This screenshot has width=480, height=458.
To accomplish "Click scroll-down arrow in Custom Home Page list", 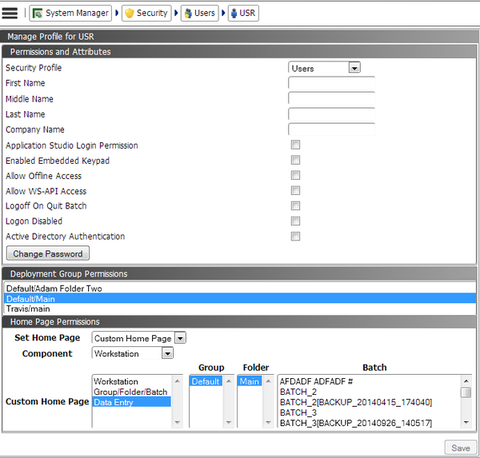I will [177, 422].
